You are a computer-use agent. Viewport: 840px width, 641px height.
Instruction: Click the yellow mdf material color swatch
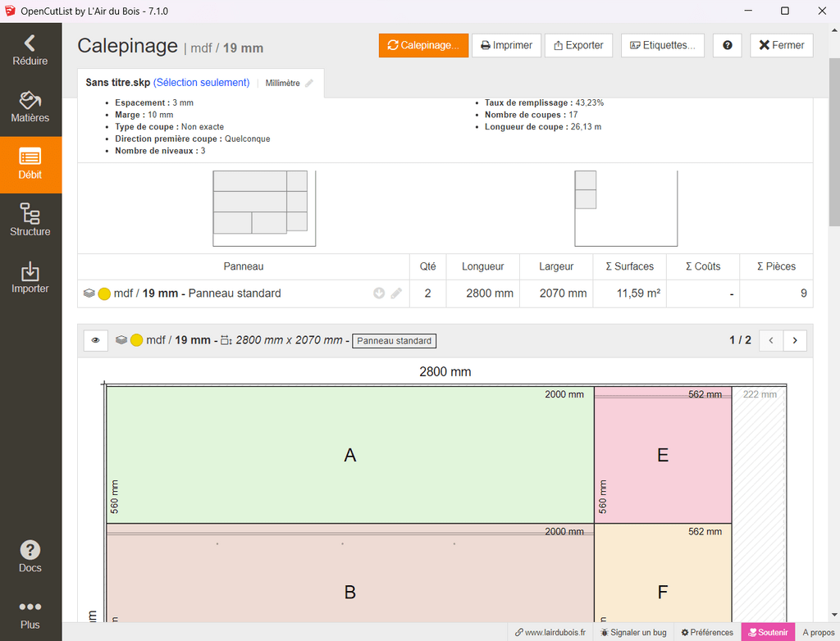104,293
